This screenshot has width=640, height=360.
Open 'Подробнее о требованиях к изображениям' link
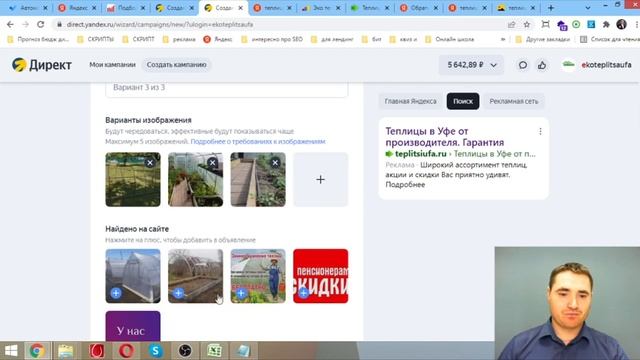[x=258, y=142]
